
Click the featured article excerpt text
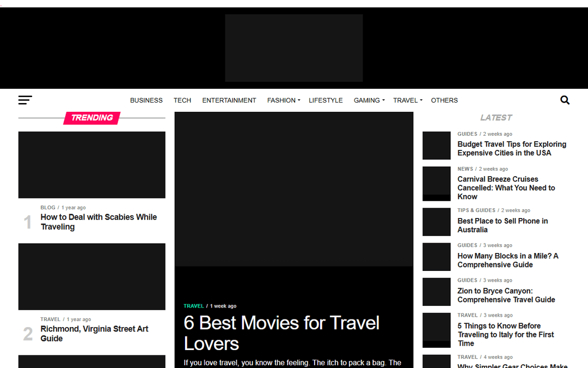tap(292, 363)
